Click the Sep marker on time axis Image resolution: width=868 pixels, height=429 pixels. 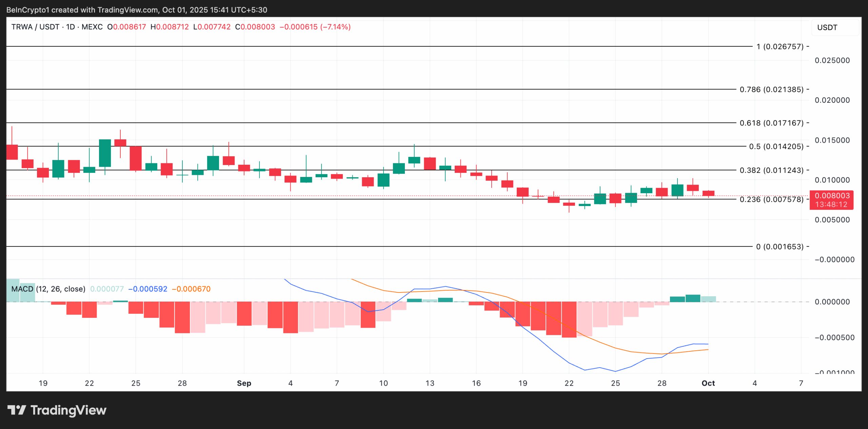tap(244, 383)
